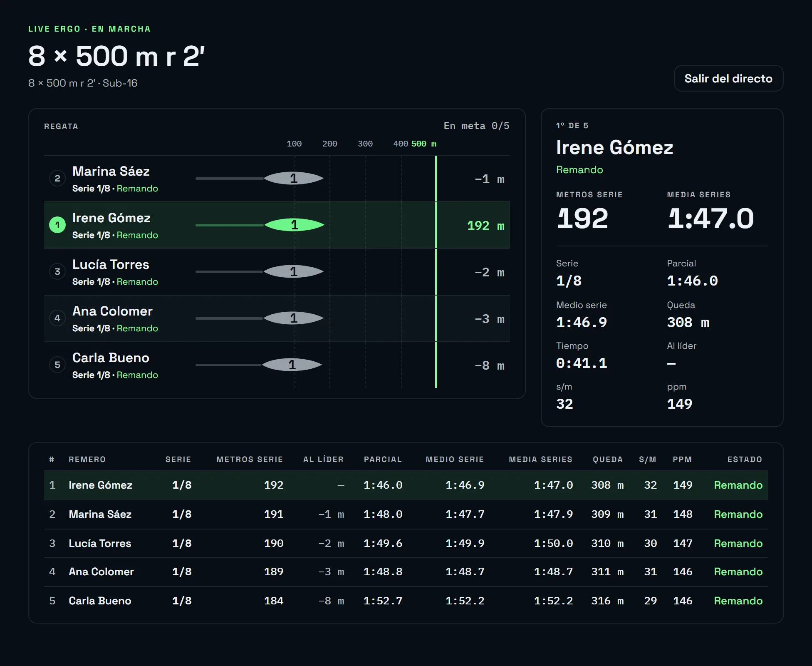Select Ana Colomer's boat marker in the regatta

tap(294, 318)
